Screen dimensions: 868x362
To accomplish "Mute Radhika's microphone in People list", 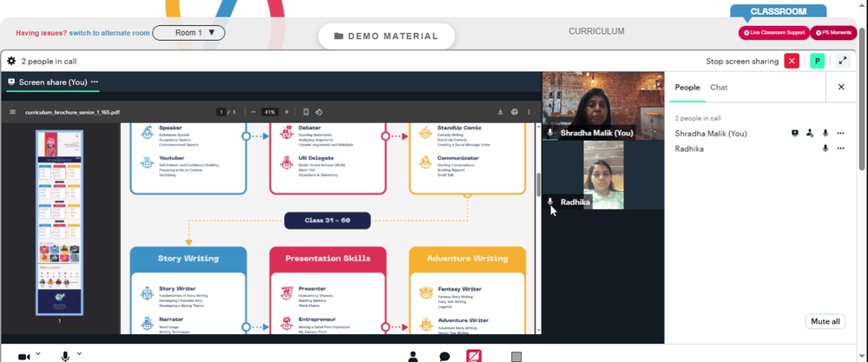I will [825, 148].
